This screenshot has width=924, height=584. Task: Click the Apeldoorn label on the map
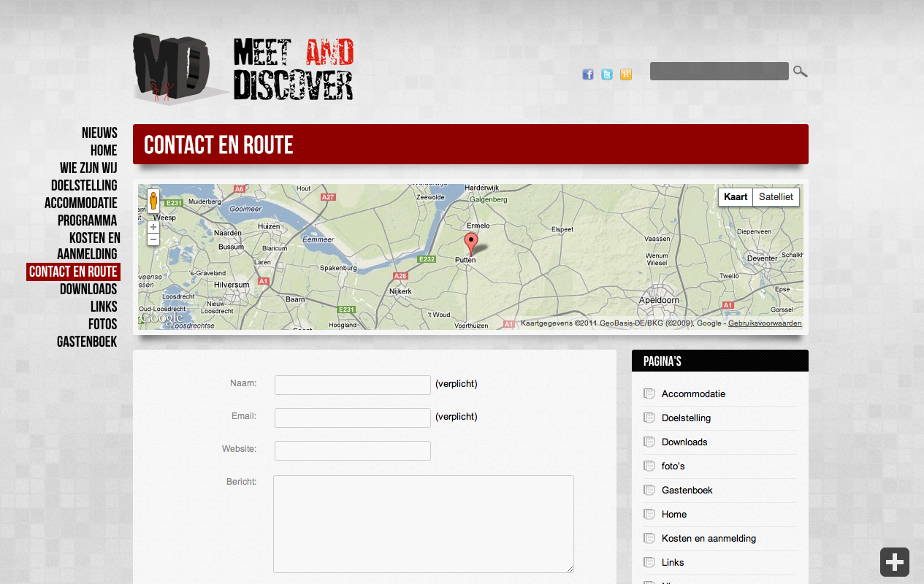pyautogui.click(x=659, y=300)
